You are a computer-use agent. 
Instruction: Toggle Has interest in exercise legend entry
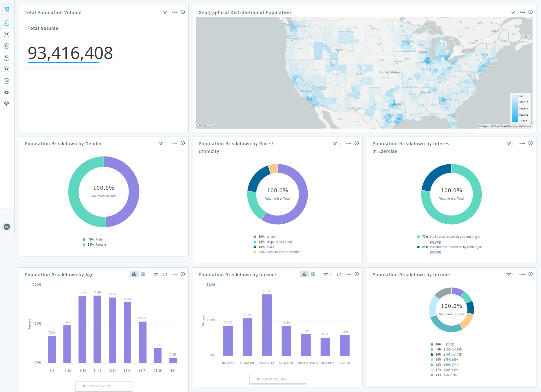450,249
